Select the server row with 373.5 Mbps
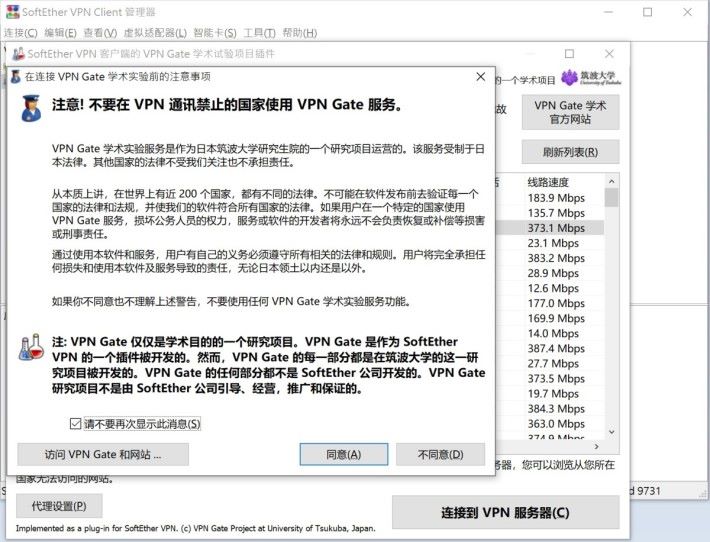Viewport: 710px width, 542px height. pos(549,379)
